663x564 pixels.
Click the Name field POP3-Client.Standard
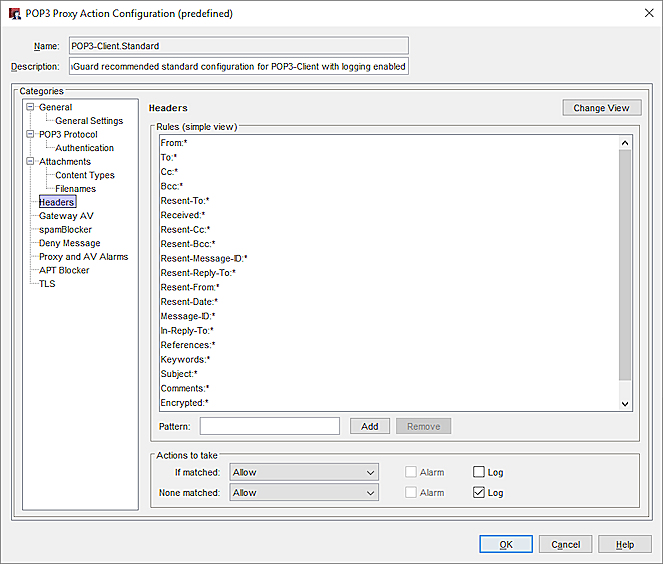click(x=239, y=46)
